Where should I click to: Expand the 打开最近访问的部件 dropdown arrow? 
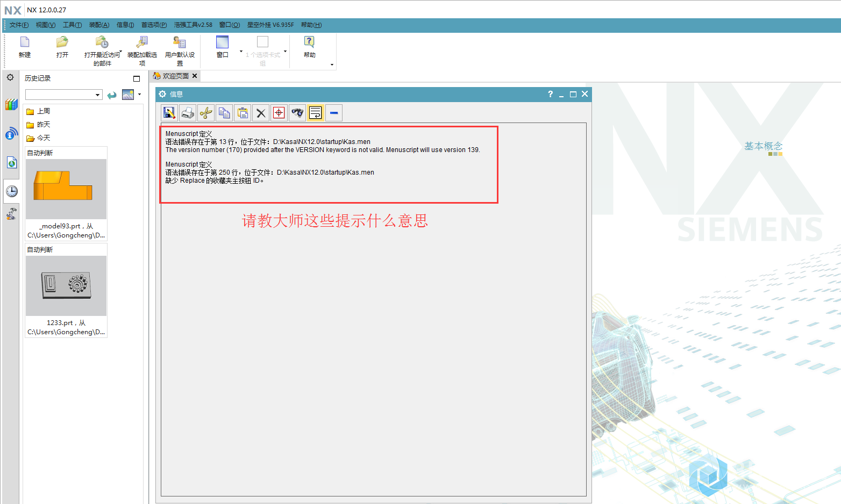click(121, 52)
